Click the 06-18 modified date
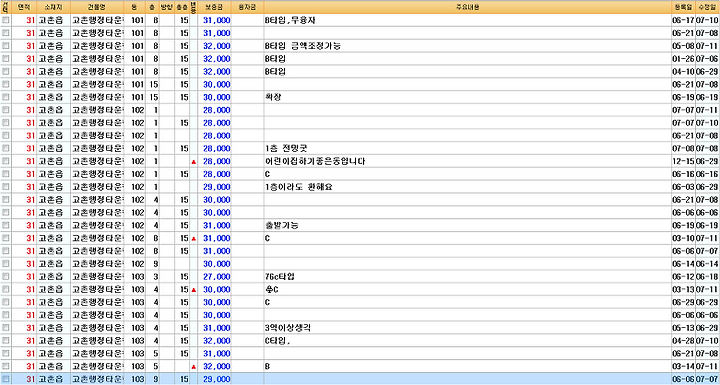Screen dimensions: 720x385 tap(707, 277)
